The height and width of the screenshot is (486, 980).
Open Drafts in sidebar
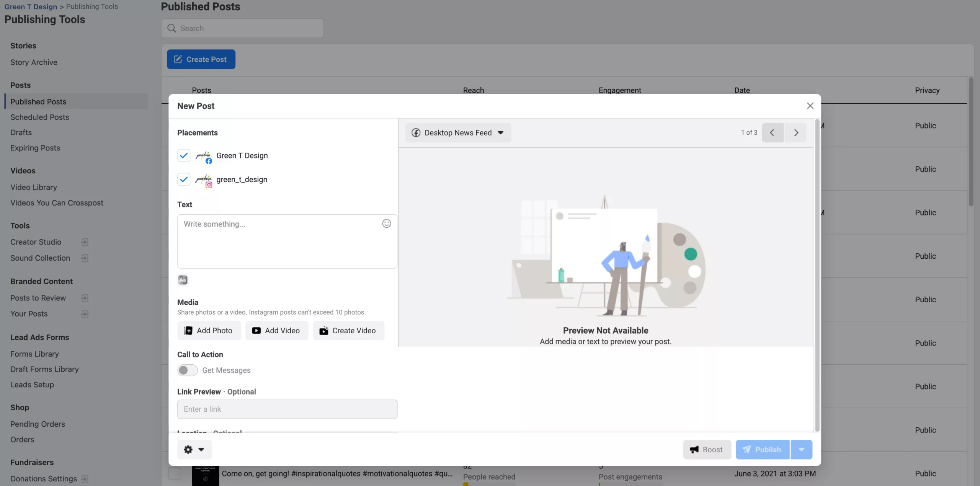pos(21,132)
